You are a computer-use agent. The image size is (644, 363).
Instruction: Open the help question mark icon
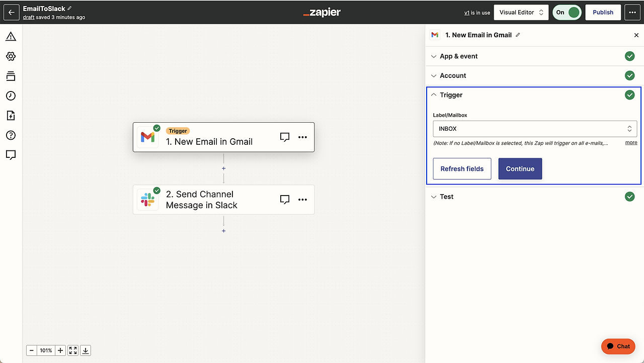pyautogui.click(x=11, y=135)
